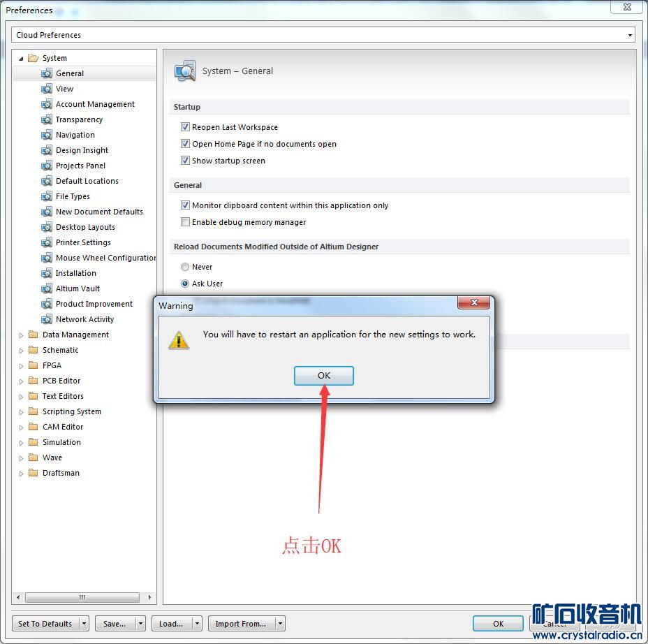Click the View page icon
This screenshot has height=644, width=648.
click(47, 89)
